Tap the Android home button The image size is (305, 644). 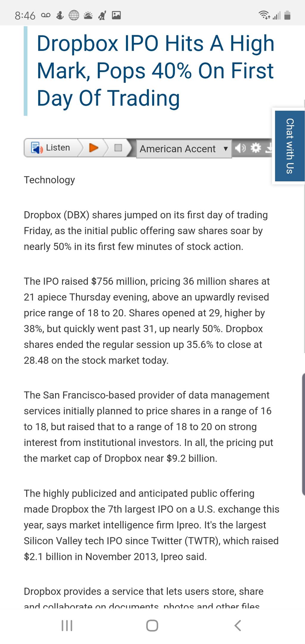coord(152,626)
